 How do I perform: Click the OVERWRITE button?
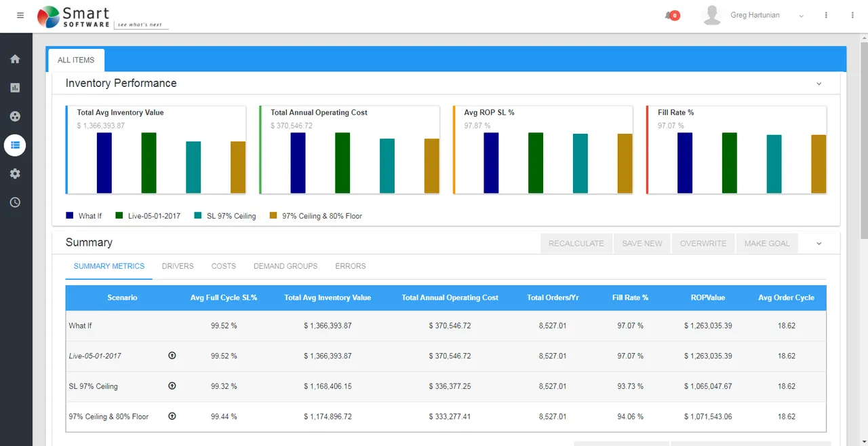pos(703,244)
